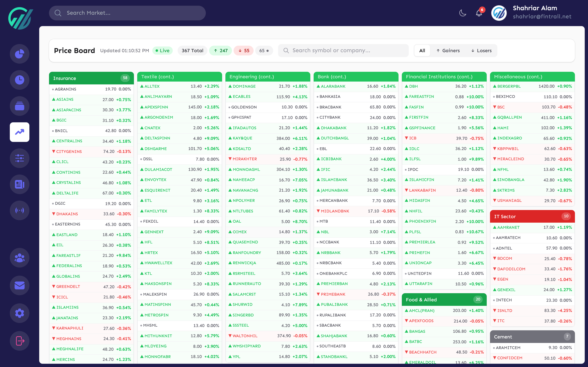Switch to the All filter tab
588x367 pixels.
pyautogui.click(x=422, y=51)
